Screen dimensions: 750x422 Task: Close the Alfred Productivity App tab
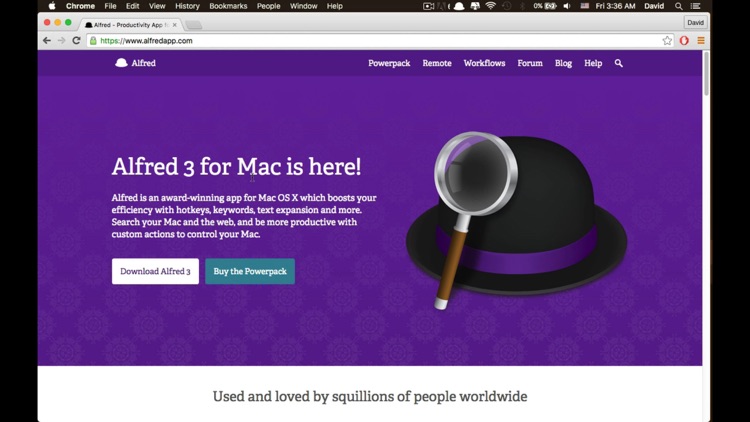(x=175, y=24)
